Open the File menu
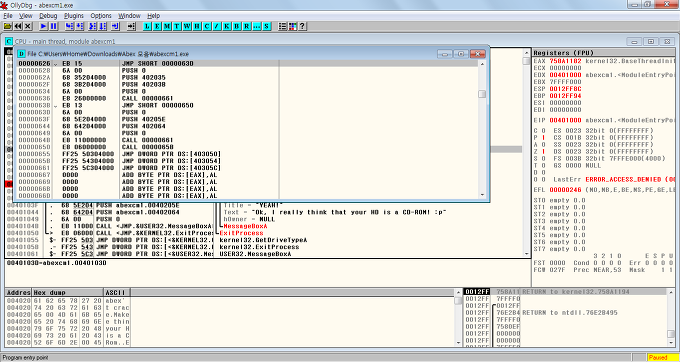 [x=8, y=16]
